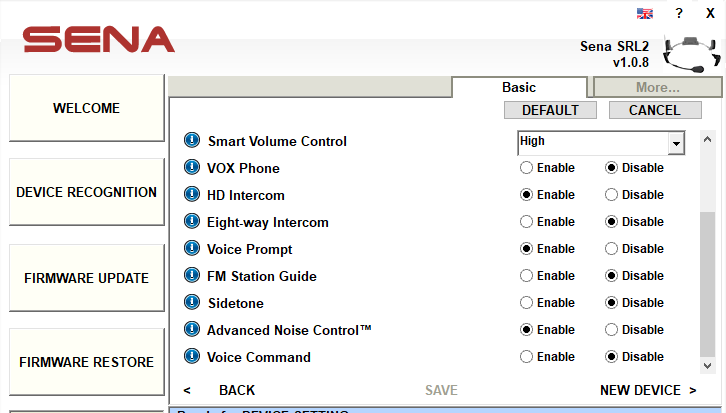Click info icon beside FM Station Guide
726x413 pixels.
coord(192,275)
